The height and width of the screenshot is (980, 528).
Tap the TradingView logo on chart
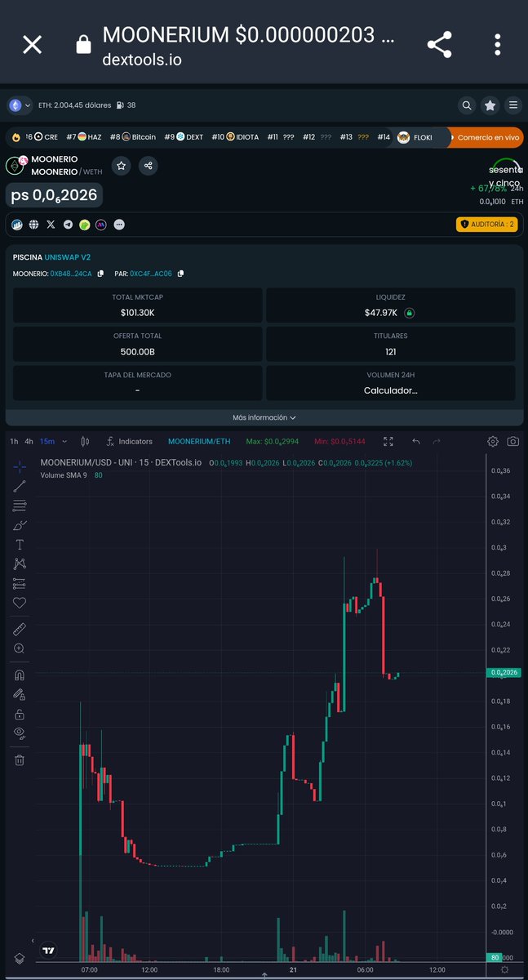coord(49,950)
